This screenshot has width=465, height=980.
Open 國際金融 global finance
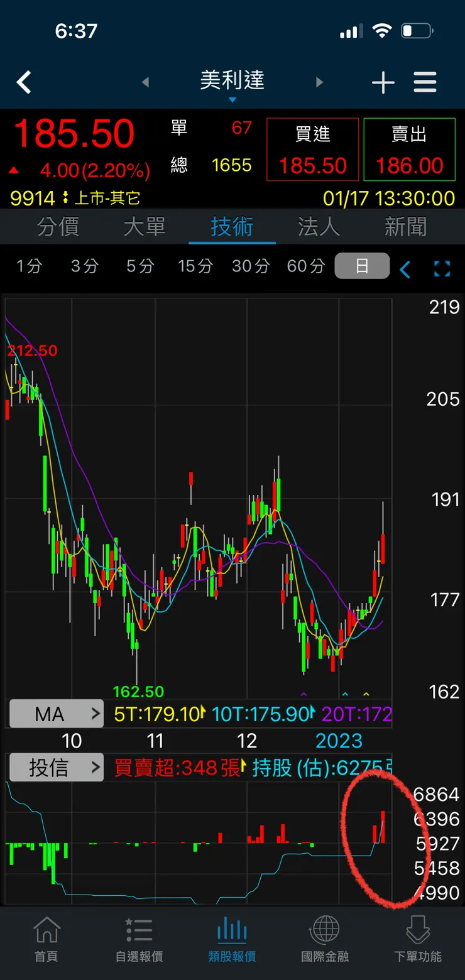click(325, 940)
